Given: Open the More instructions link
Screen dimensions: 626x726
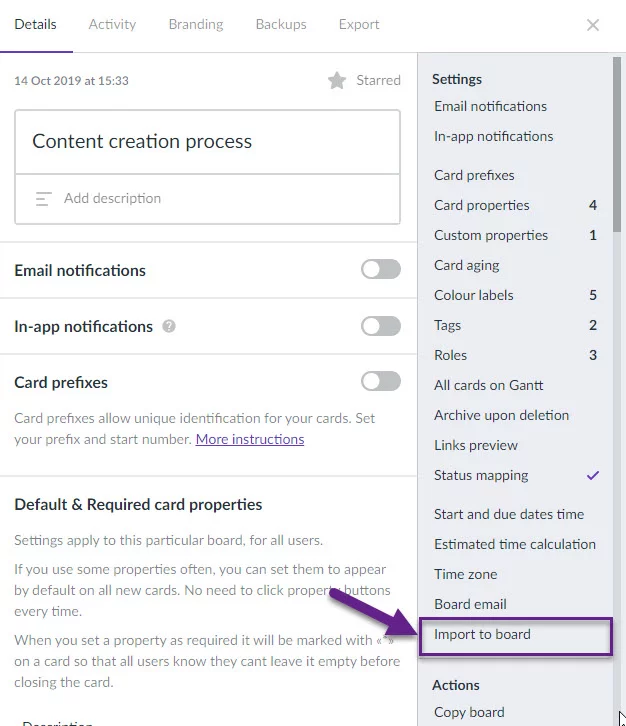Looking at the screenshot, I should (250, 439).
